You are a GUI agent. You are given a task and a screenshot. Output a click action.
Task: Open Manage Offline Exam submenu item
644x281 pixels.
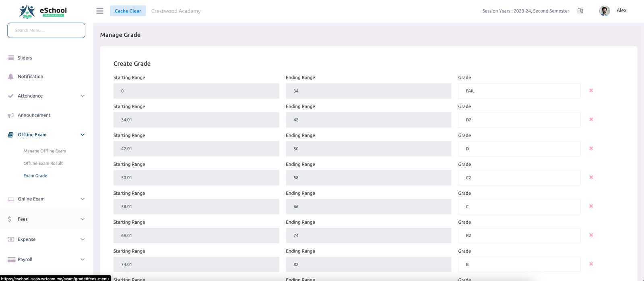tap(45, 151)
